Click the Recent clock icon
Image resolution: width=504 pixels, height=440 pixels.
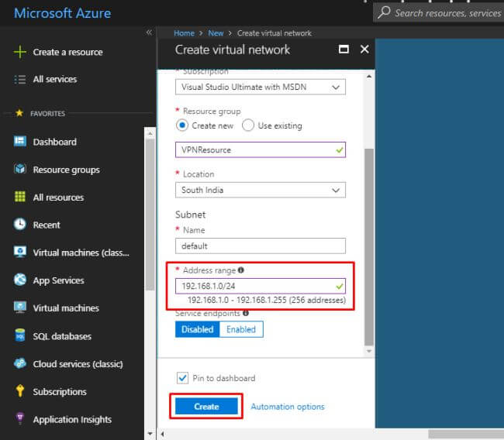[x=20, y=224]
